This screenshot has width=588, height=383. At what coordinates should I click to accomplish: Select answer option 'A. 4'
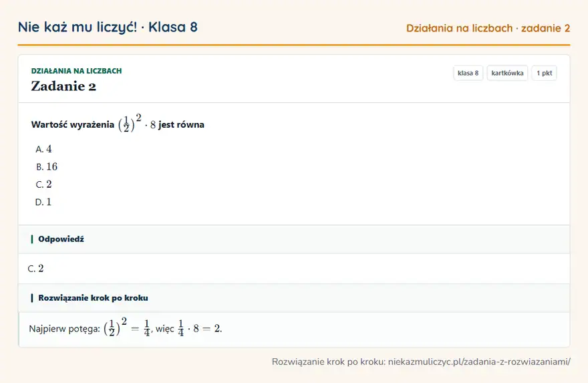coord(43,149)
